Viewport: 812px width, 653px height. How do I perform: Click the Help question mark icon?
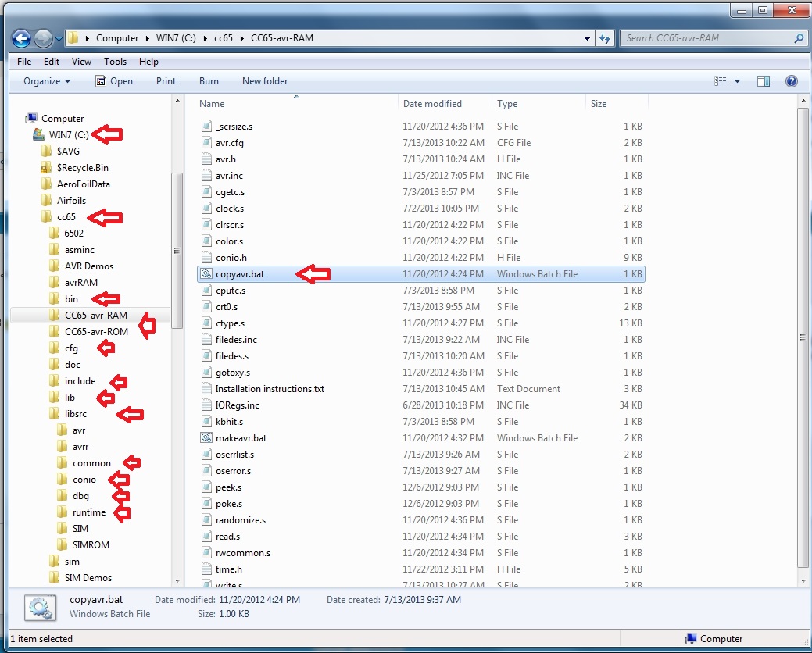[x=791, y=81]
